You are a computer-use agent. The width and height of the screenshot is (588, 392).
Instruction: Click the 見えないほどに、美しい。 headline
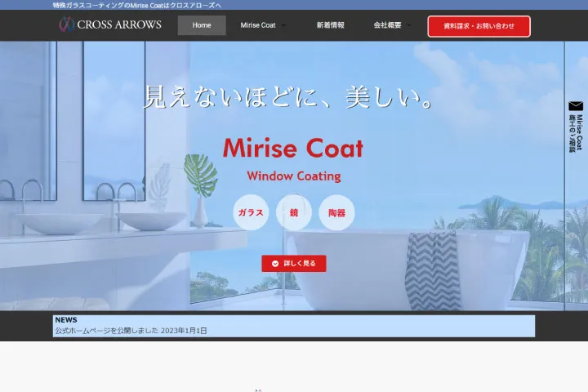pos(288,98)
